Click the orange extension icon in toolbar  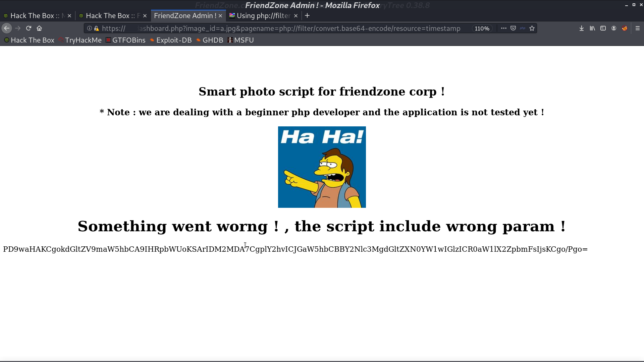pos(625,28)
